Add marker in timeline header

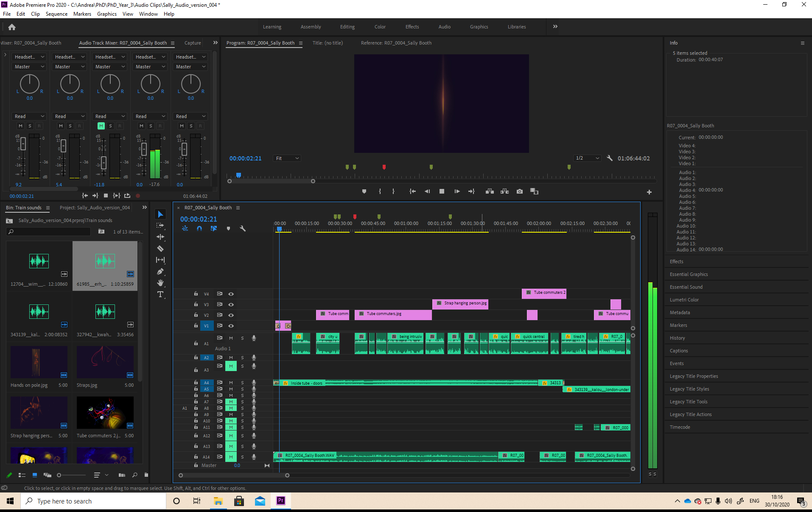(228, 228)
